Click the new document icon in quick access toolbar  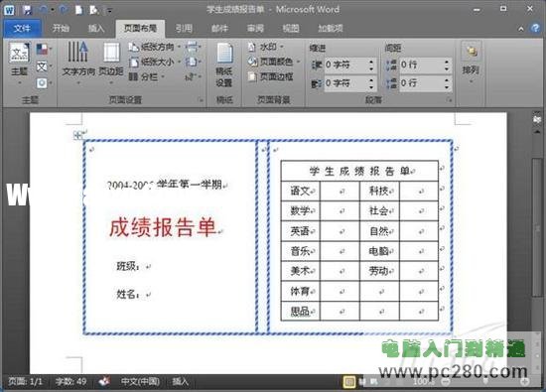[x=79, y=10]
